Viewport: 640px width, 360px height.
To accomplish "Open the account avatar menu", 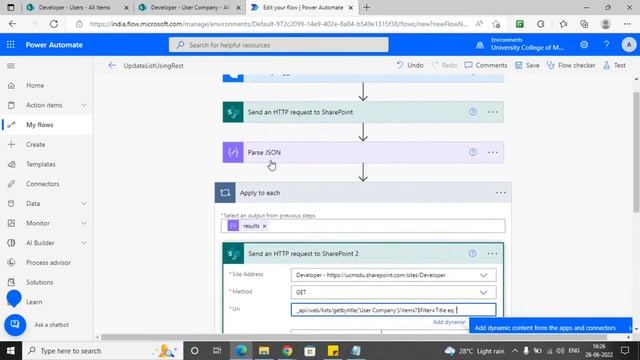I will click(x=629, y=44).
